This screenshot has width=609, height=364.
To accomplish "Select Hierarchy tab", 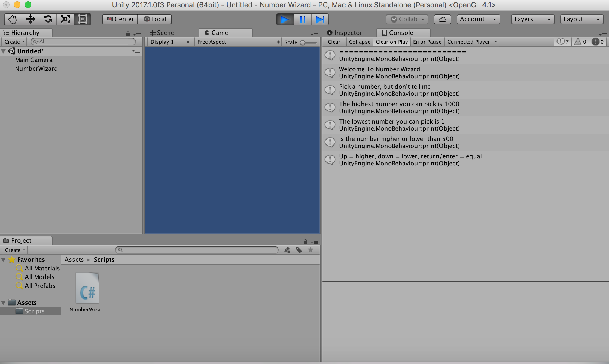I will [x=26, y=33].
